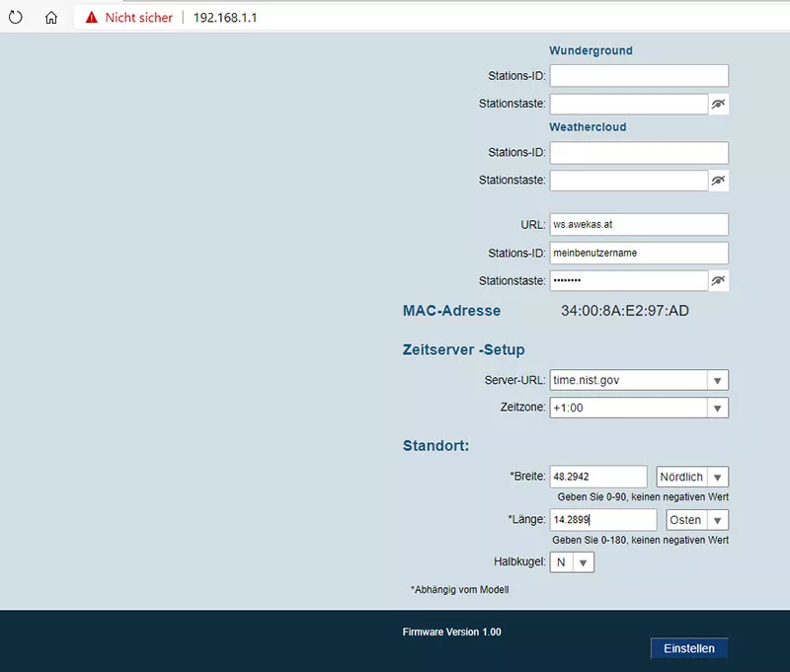Click the MAC-Adresse label
The image size is (790, 672).
(451, 311)
